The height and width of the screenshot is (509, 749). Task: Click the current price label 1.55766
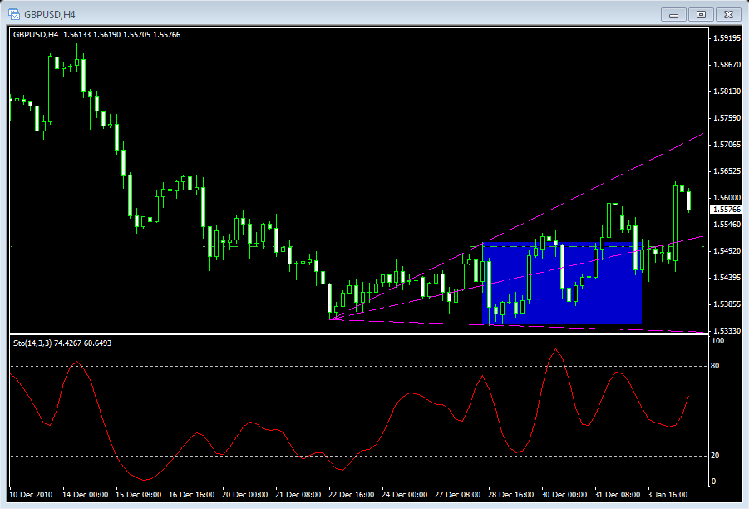click(725, 210)
